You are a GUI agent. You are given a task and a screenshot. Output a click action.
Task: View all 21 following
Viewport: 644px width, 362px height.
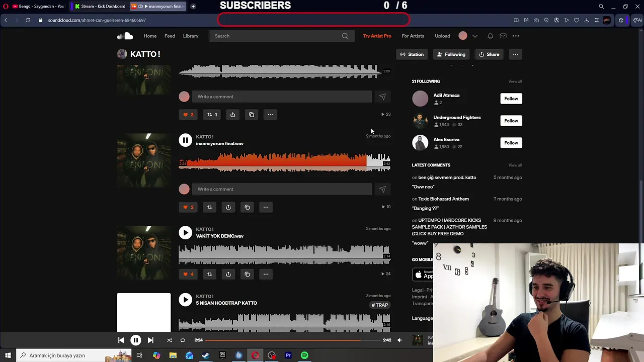pyautogui.click(x=515, y=81)
